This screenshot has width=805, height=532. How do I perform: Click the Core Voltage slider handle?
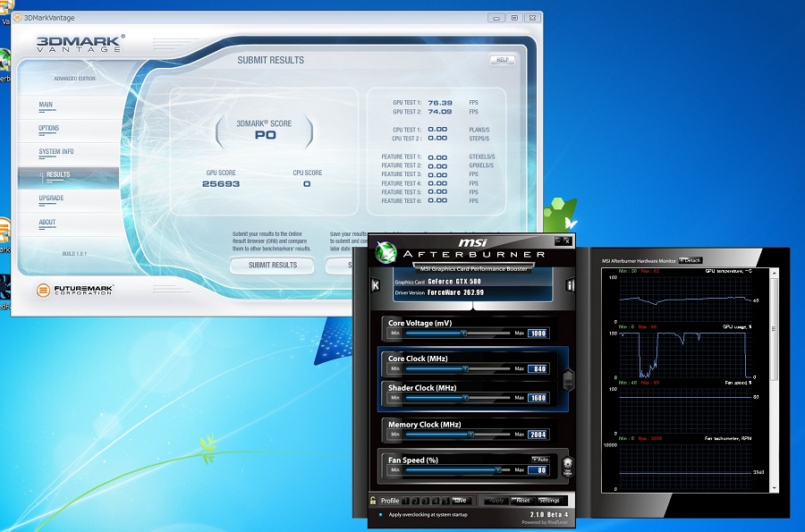(463, 333)
